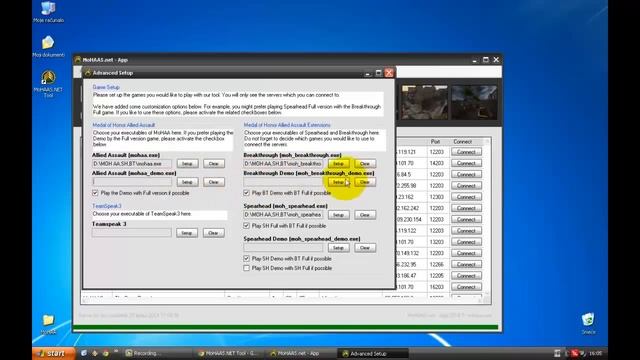Select the IP cell reading 119.122

coord(411,231)
